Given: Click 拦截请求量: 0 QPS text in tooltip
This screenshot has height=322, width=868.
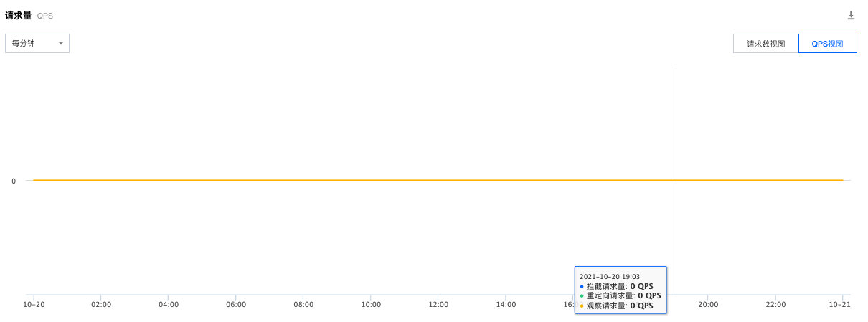Looking at the screenshot, I should point(619,286).
